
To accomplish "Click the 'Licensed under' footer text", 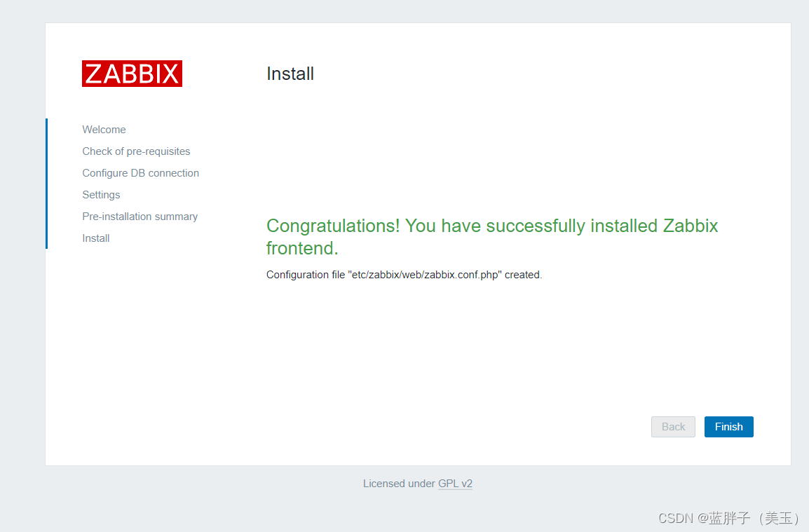I will [x=399, y=484].
